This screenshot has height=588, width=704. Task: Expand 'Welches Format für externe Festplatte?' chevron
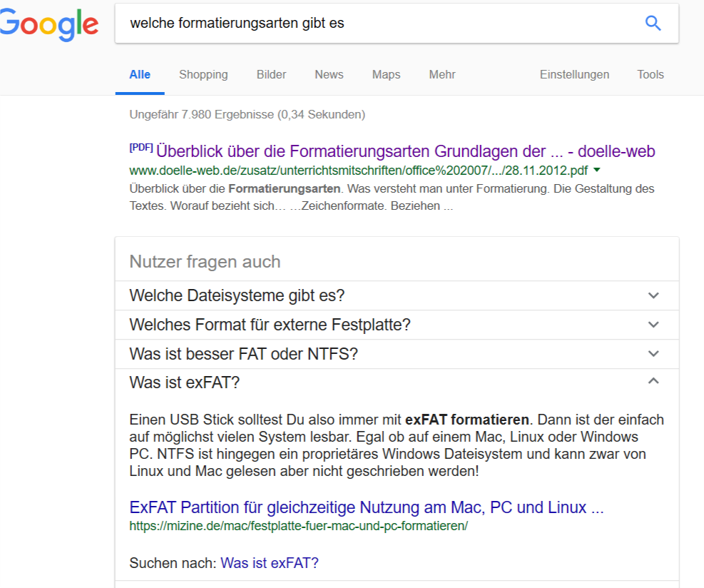click(653, 325)
